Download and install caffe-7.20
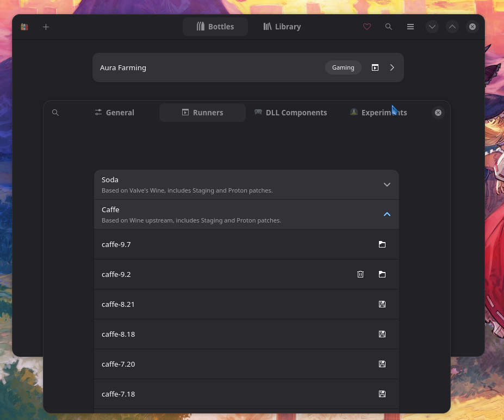This screenshot has height=420, width=504. point(382,364)
